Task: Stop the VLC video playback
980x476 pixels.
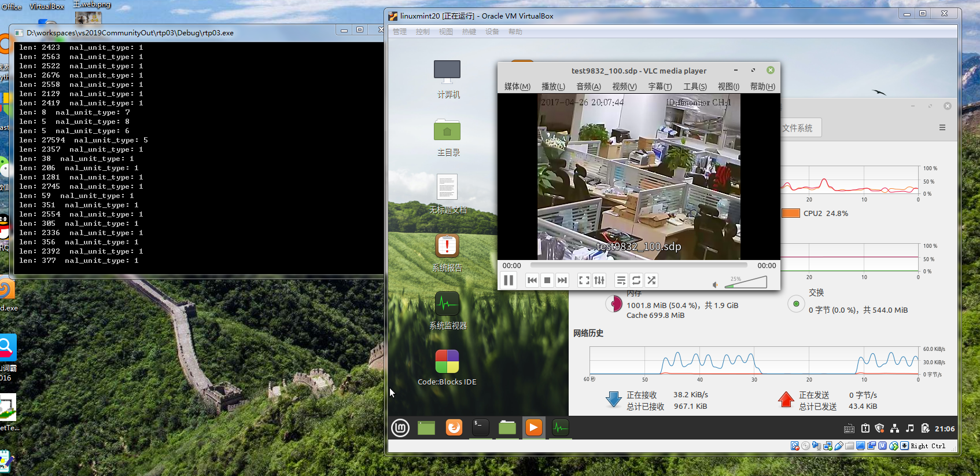Action: (x=547, y=280)
